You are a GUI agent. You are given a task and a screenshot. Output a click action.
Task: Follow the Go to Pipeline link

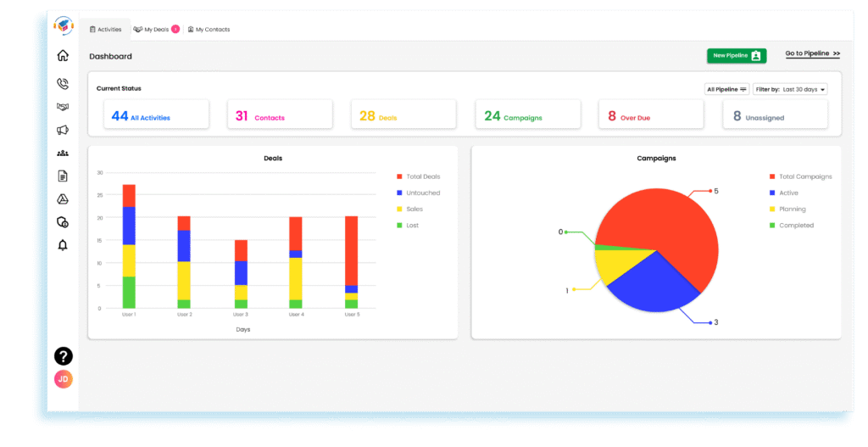[x=813, y=53]
